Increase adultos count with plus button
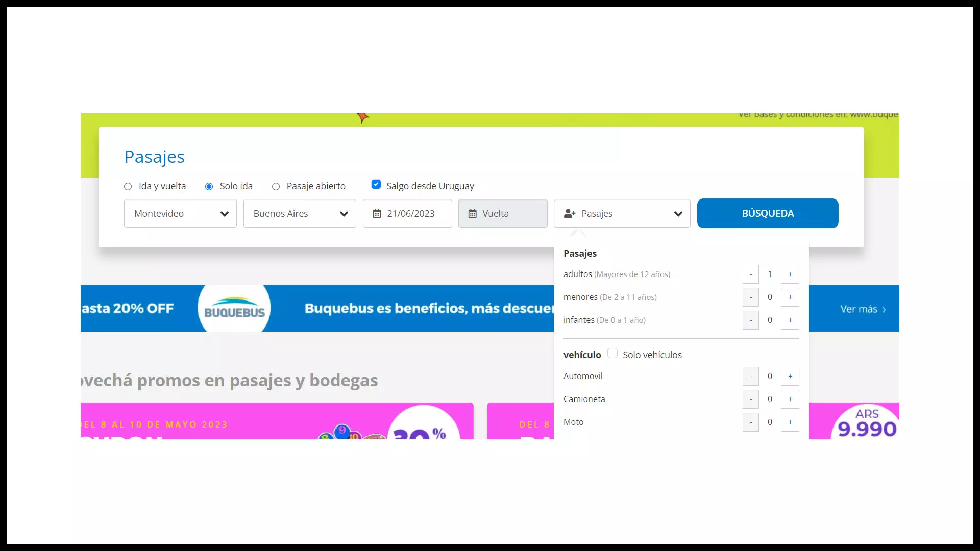The image size is (980, 551). point(790,274)
